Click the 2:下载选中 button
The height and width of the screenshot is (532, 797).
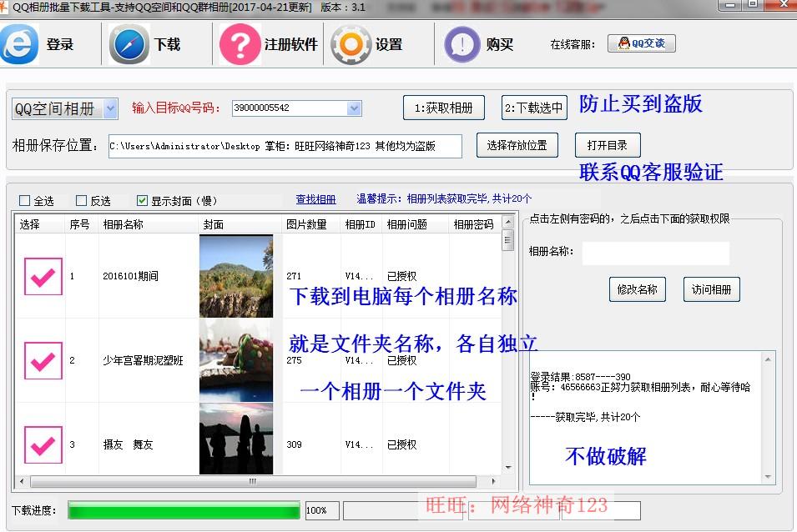tap(534, 108)
